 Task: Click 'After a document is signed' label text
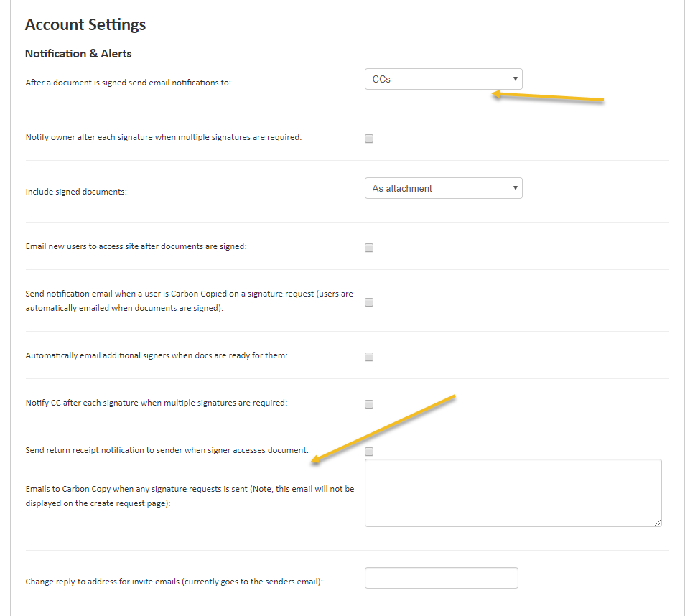[x=128, y=83]
